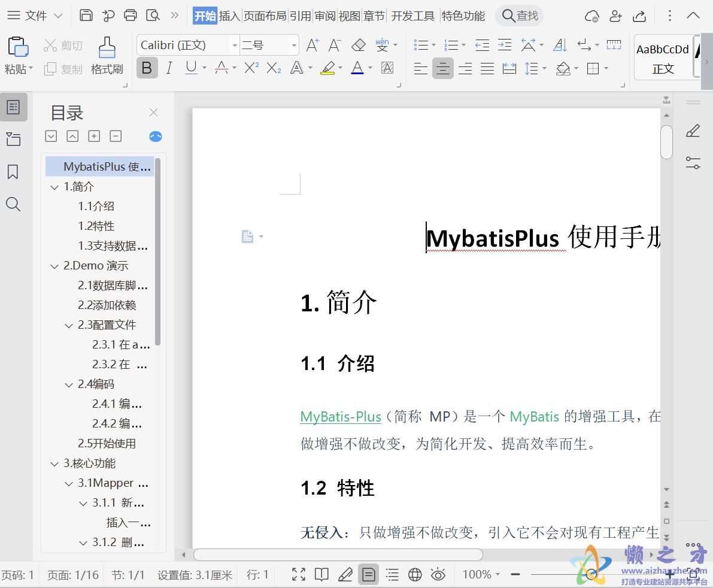Close the 目录 navigation pane
The image size is (713, 588).
154,113
